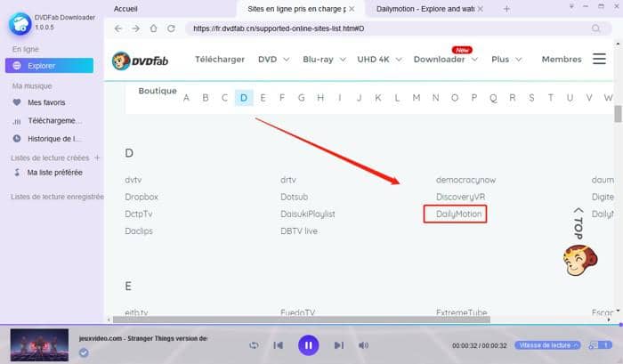Click the DBTV live entry
The height and width of the screenshot is (364, 623).
(299, 231)
